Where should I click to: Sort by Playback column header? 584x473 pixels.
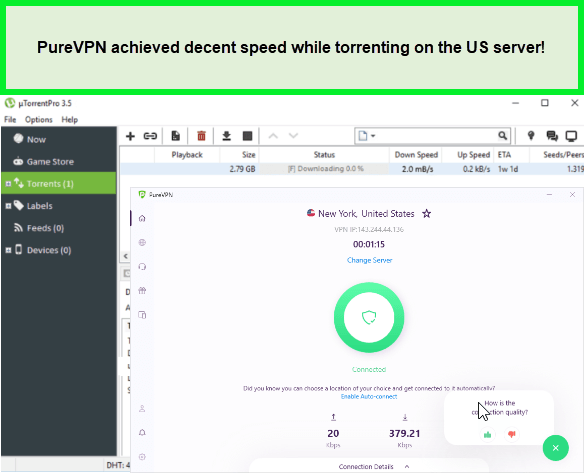[x=187, y=155]
